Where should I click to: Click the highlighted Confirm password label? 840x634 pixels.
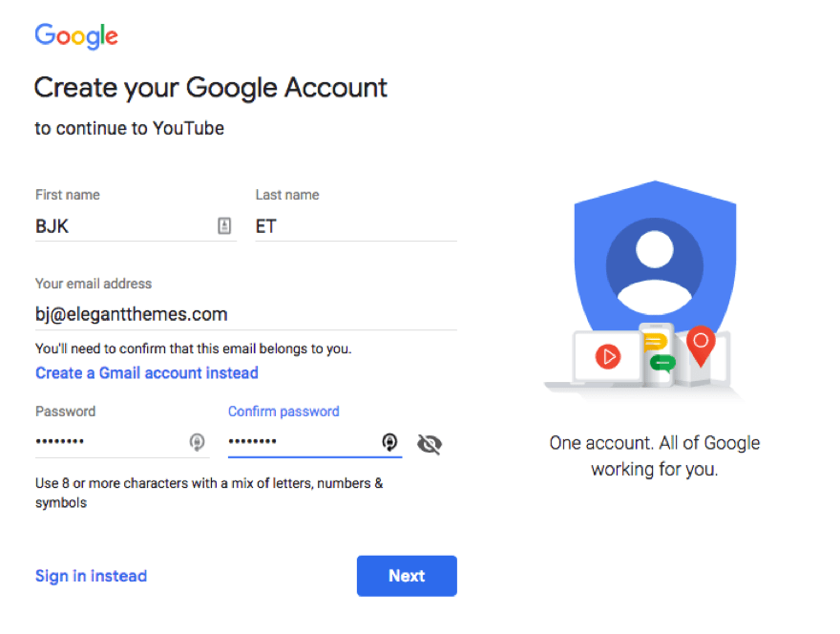[283, 411]
